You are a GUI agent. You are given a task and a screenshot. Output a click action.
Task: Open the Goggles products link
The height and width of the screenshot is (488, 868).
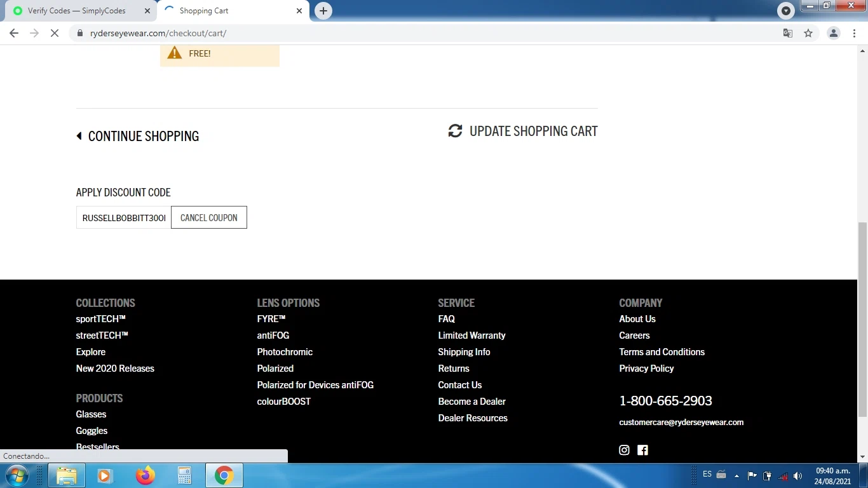(92, 431)
